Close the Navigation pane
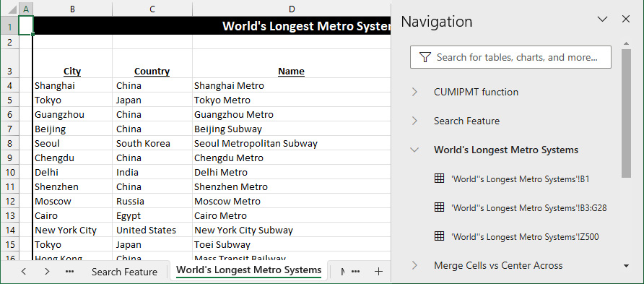Image resolution: width=644 pixels, height=284 pixels. tap(625, 19)
